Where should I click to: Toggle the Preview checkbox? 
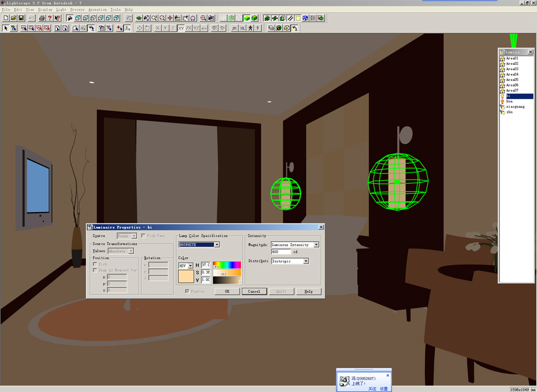point(187,291)
